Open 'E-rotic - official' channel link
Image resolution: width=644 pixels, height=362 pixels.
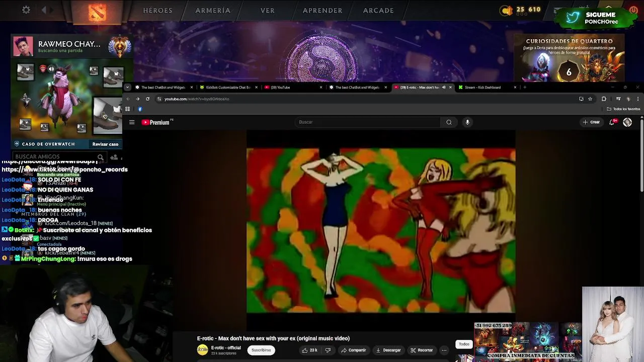[226, 347]
